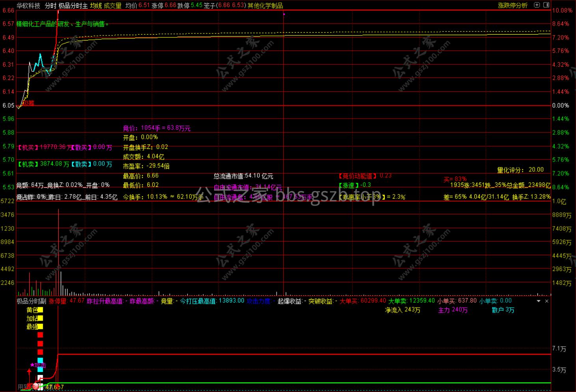Click the 其他化学制品 sector label

(265, 6)
